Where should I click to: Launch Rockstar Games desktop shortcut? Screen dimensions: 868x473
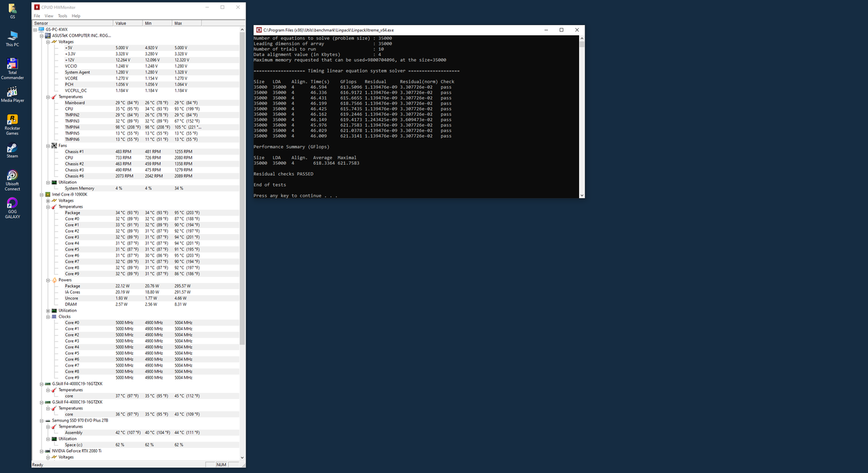tap(12, 125)
